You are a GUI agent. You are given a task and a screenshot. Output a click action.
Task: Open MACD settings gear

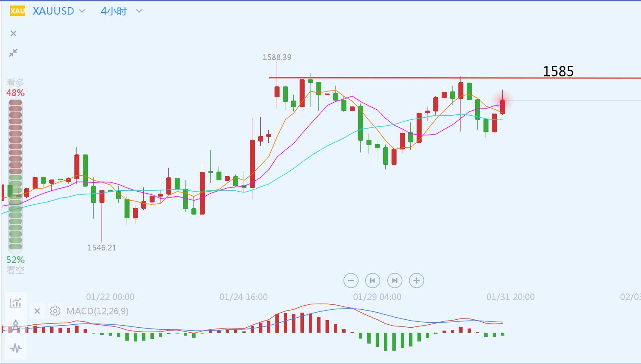tap(55, 311)
